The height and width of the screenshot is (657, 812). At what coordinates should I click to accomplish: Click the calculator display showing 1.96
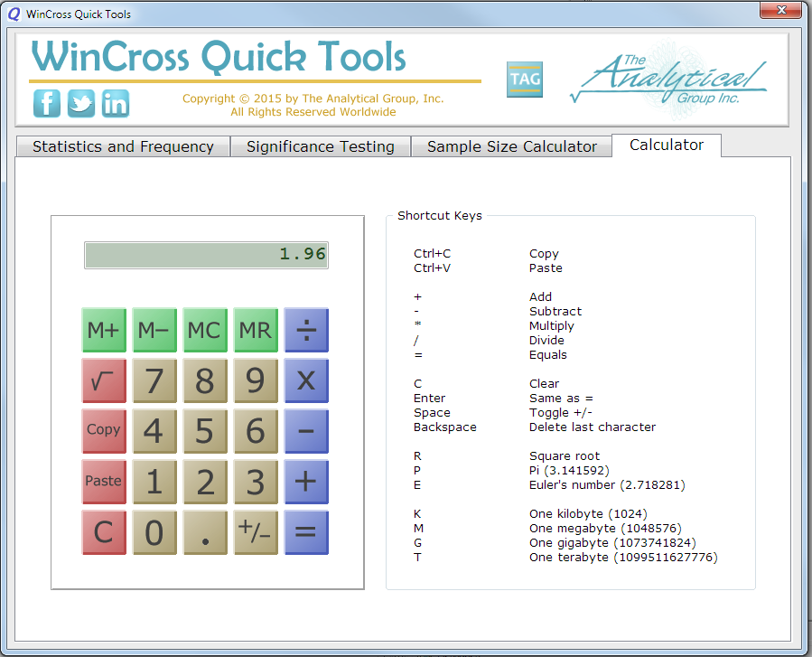click(206, 255)
